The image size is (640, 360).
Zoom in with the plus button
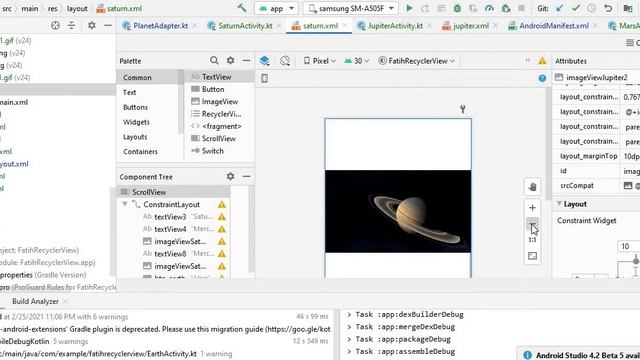click(x=532, y=208)
